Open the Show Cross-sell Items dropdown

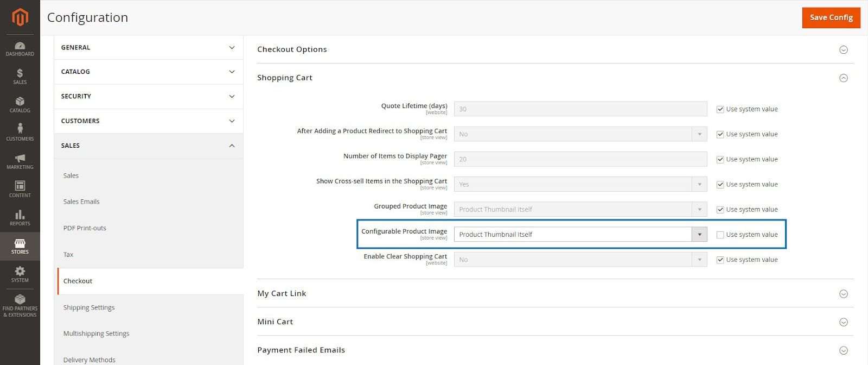point(580,184)
